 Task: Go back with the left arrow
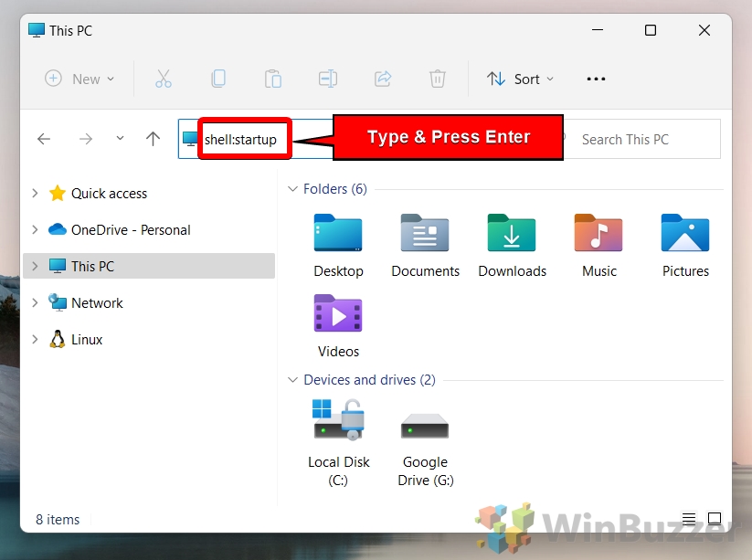(x=44, y=139)
